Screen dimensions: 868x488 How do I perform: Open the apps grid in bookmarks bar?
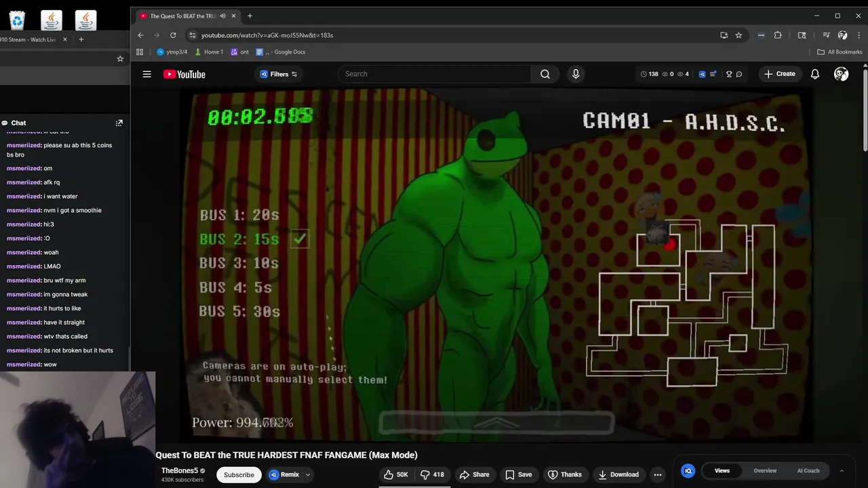click(x=140, y=52)
